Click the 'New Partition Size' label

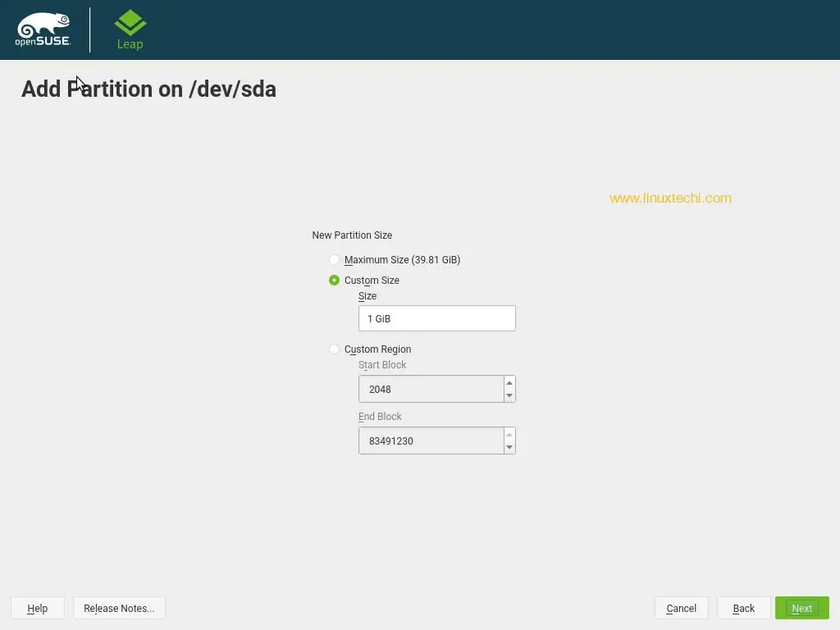352,235
